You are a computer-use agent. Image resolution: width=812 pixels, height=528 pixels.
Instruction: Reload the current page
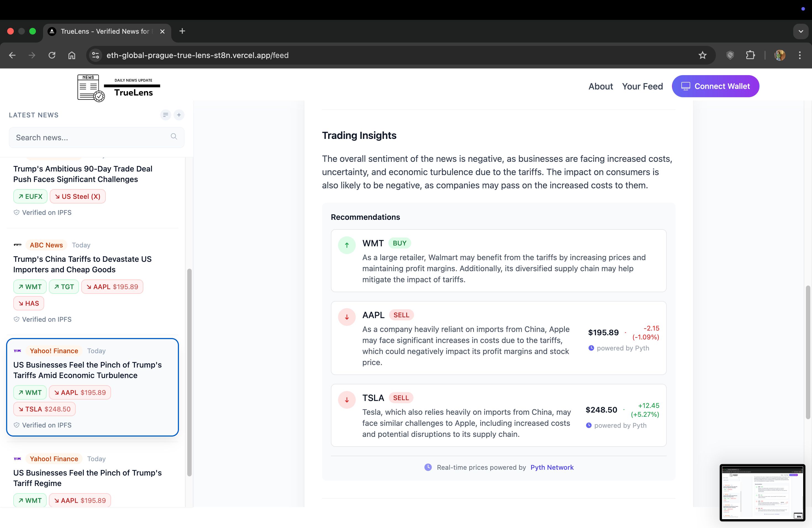pyautogui.click(x=52, y=55)
